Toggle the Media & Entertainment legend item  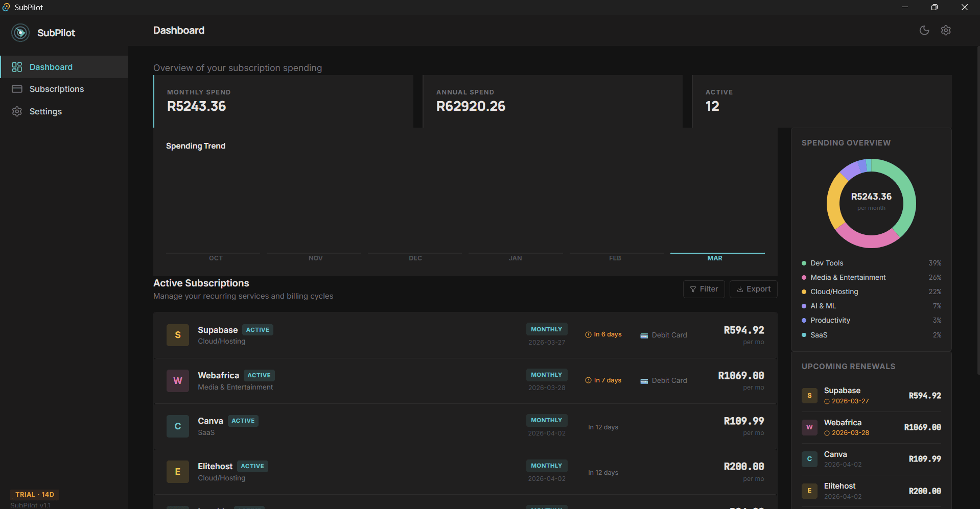point(848,277)
